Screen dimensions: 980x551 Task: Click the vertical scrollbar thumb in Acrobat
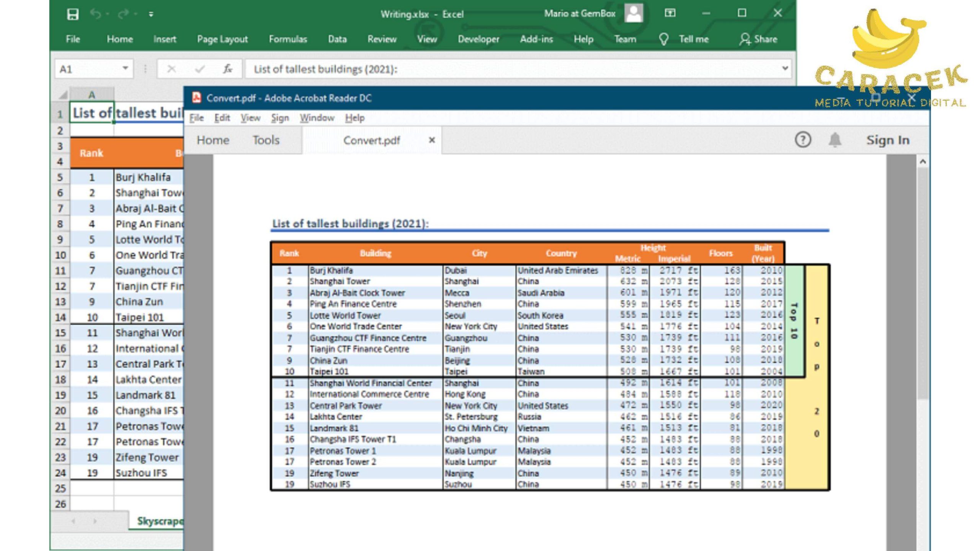[923, 283]
